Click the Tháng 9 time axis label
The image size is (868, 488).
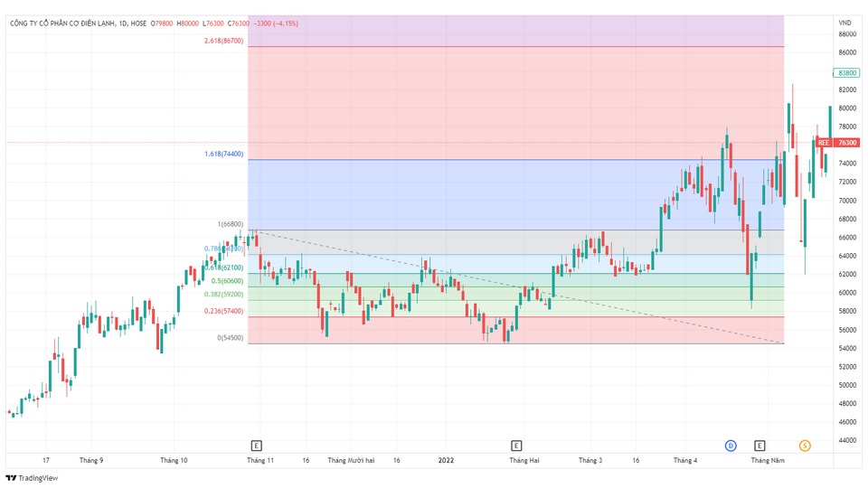coord(91,460)
